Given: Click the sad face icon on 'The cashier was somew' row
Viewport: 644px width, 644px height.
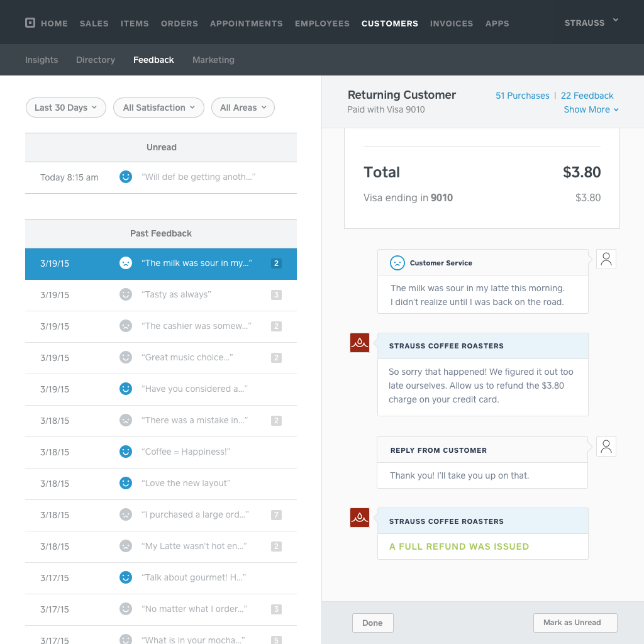Looking at the screenshot, I should tap(126, 326).
